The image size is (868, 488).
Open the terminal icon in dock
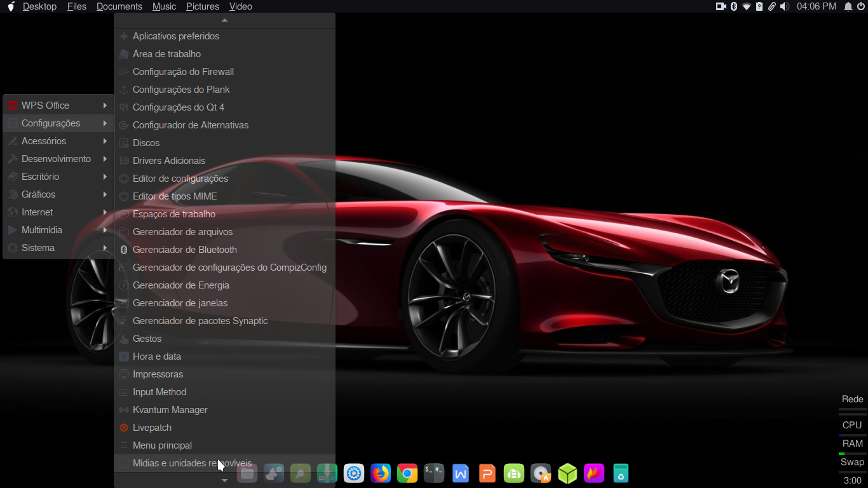pos(434,473)
